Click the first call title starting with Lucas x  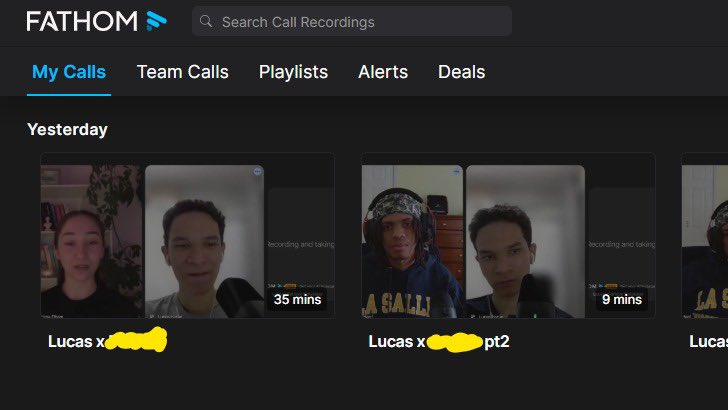pos(107,341)
